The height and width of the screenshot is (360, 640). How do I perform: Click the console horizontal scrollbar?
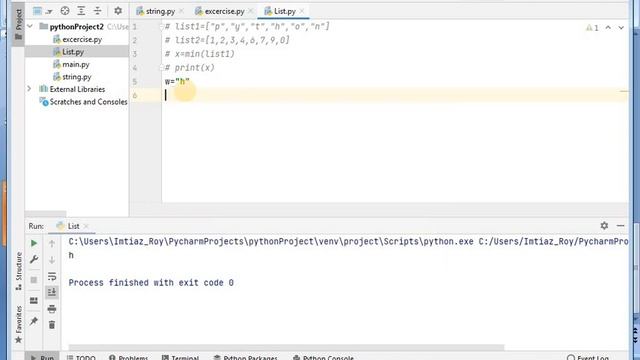click(x=286, y=347)
